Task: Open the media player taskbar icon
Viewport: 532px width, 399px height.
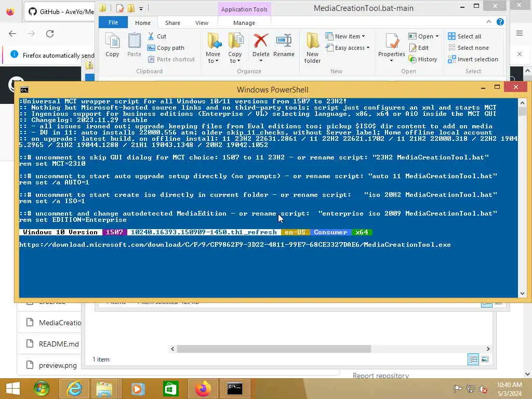Action: point(137,389)
